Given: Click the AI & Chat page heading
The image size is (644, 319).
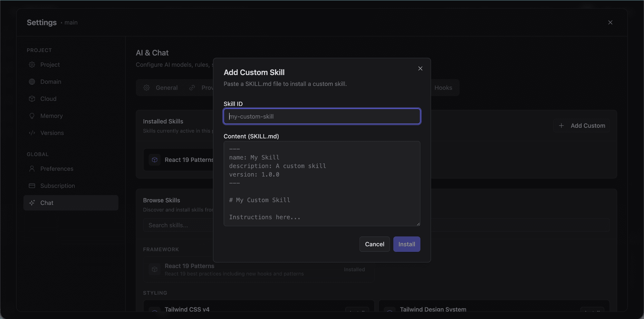Looking at the screenshot, I should click(x=152, y=53).
